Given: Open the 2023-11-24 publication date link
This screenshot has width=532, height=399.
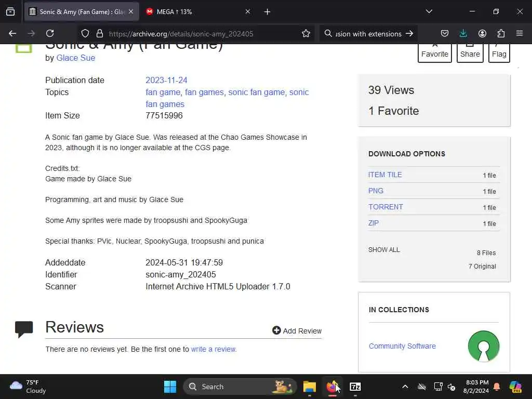Looking at the screenshot, I should tap(166, 80).
